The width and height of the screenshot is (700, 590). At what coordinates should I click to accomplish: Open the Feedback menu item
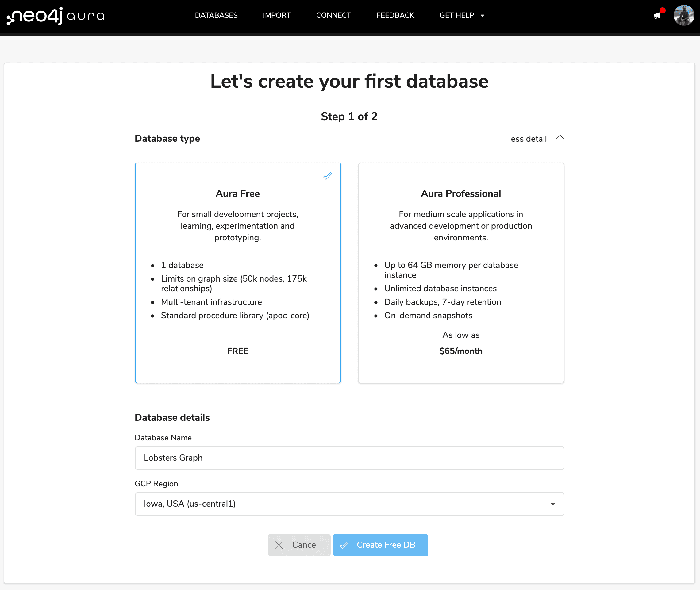[395, 15]
